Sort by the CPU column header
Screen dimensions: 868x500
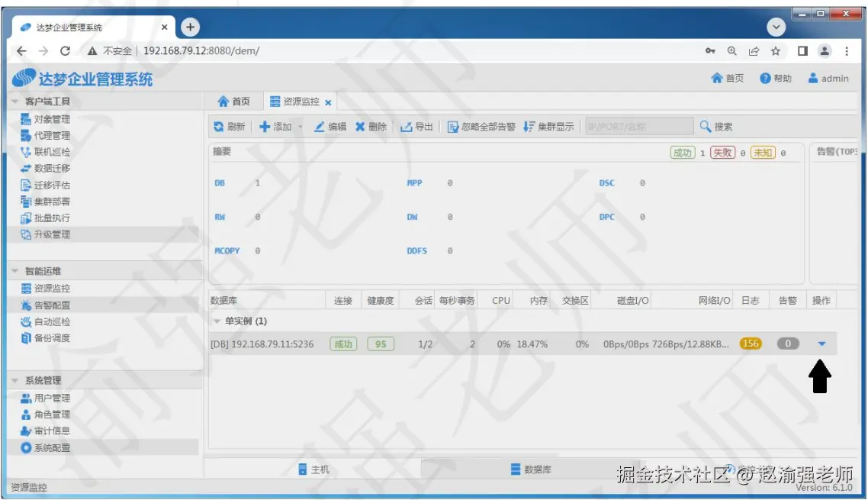point(495,301)
